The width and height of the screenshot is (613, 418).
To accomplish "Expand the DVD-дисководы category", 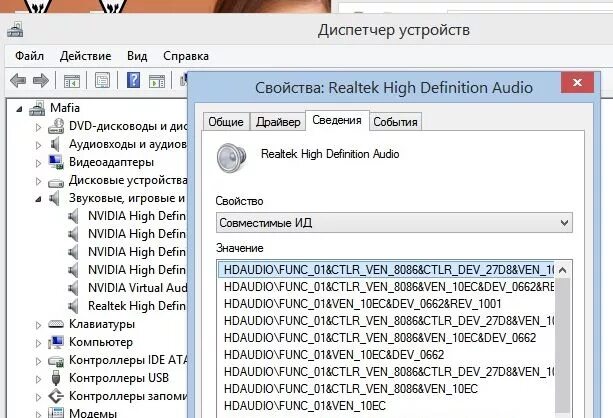I will click(x=38, y=127).
